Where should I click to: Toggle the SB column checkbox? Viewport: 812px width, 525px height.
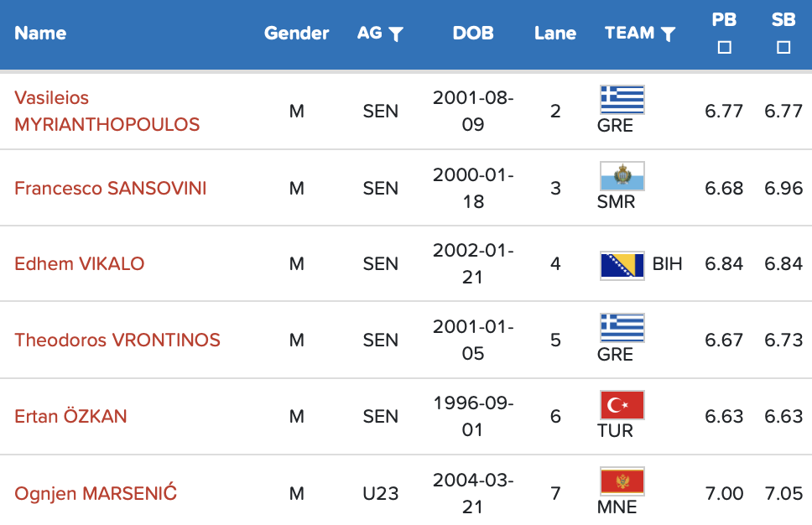(783, 48)
